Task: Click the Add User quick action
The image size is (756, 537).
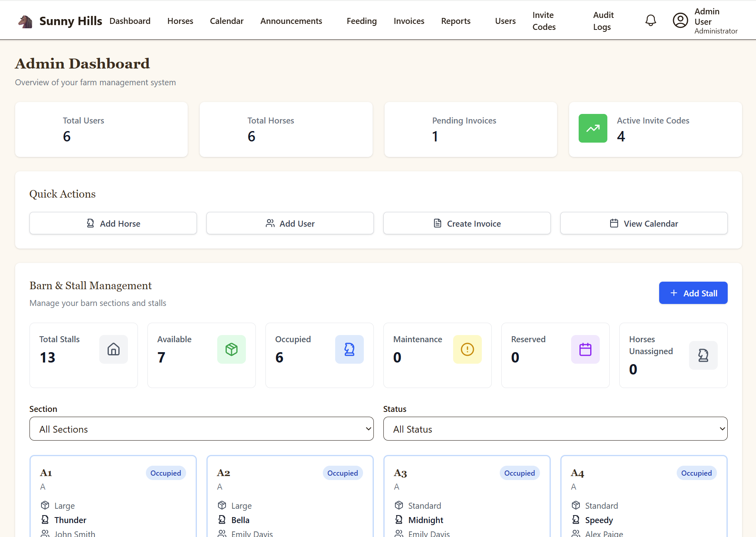Action: (290, 223)
